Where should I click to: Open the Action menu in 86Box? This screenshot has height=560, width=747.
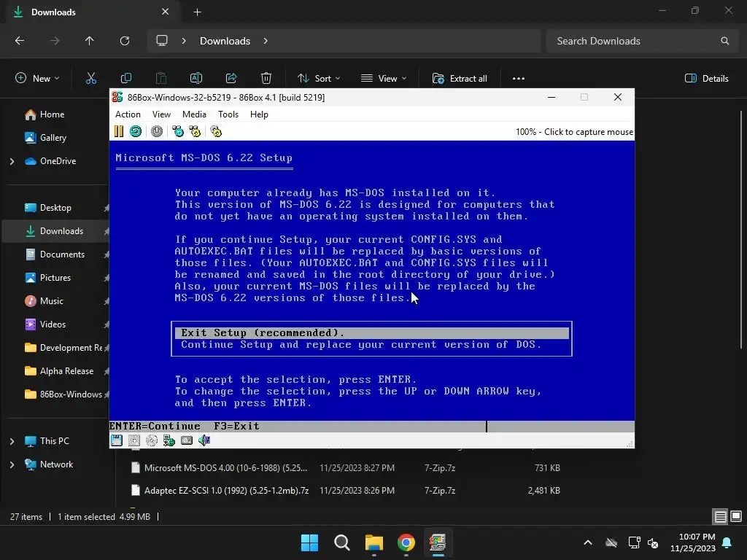click(128, 114)
